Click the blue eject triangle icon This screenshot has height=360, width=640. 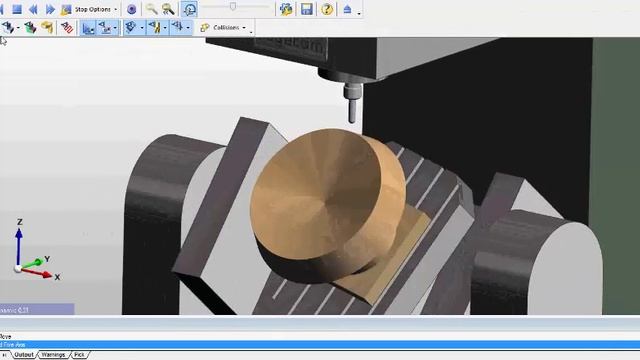point(347,9)
